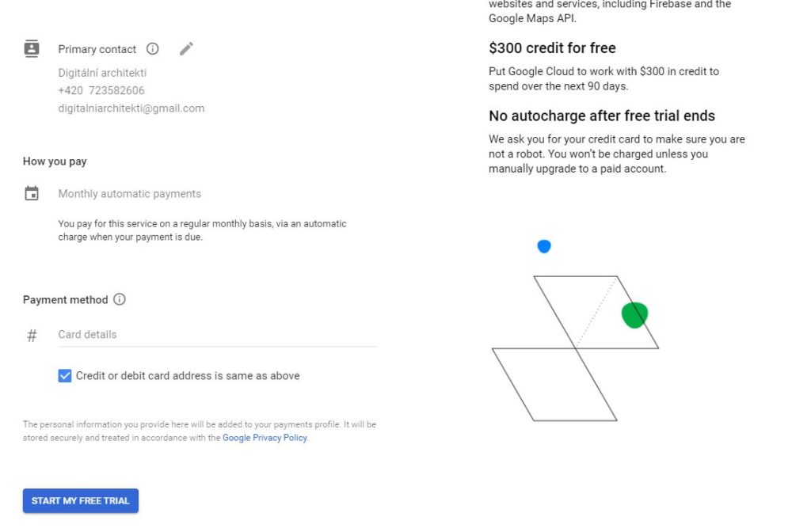
Task: Click No autocharge after free trial ends heading
Action: coord(602,116)
